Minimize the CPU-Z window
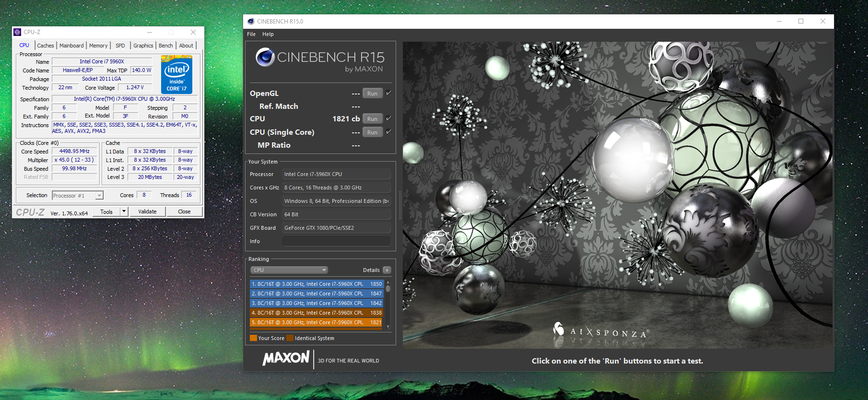This screenshot has width=868, height=400. pos(150,32)
